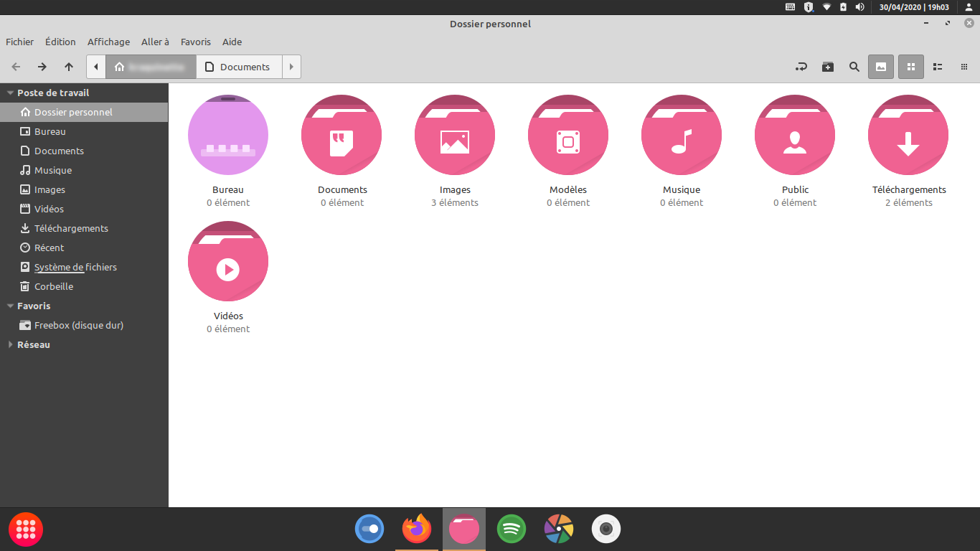The image size is (980, 551).
Task: Open the update manager shield icon
Action: [809, 7]
